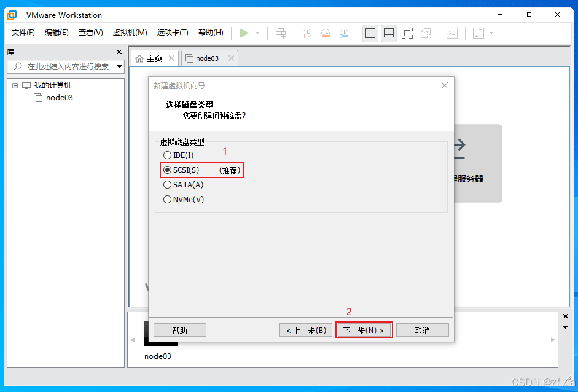The height and width of the screenshot is (392, 578).
Task: Go back with the 上一步(B) button
Action: tap(306, 331)
